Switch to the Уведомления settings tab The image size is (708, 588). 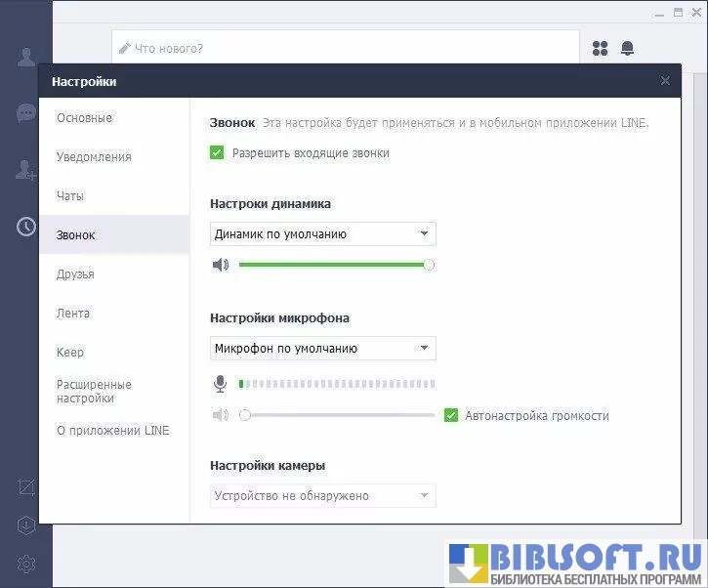94,157
